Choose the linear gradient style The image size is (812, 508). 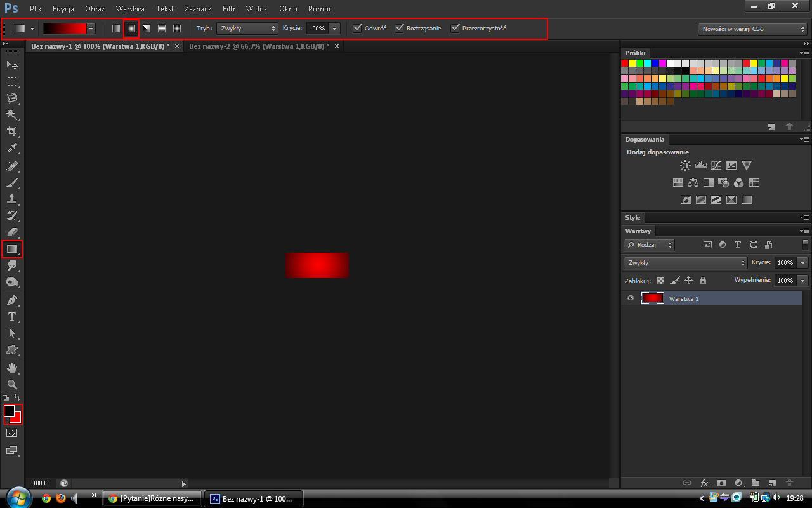tap(116, 29)
